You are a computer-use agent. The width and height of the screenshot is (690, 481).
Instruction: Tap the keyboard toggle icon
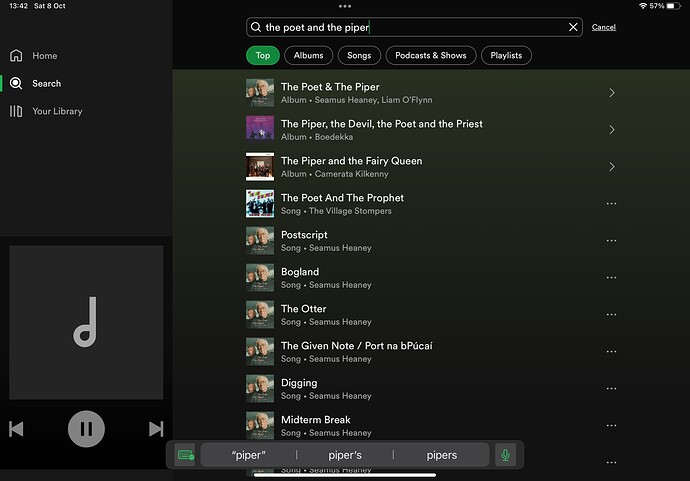coord(185,455)
